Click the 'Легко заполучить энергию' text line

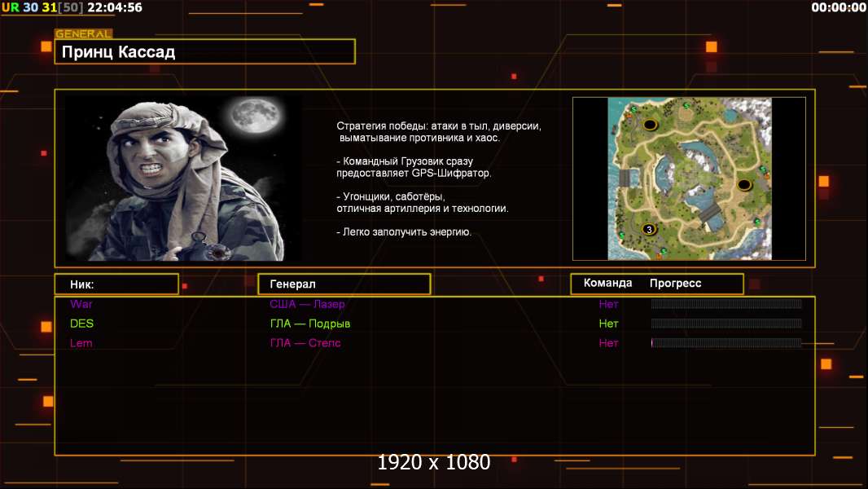coord(404,232)
